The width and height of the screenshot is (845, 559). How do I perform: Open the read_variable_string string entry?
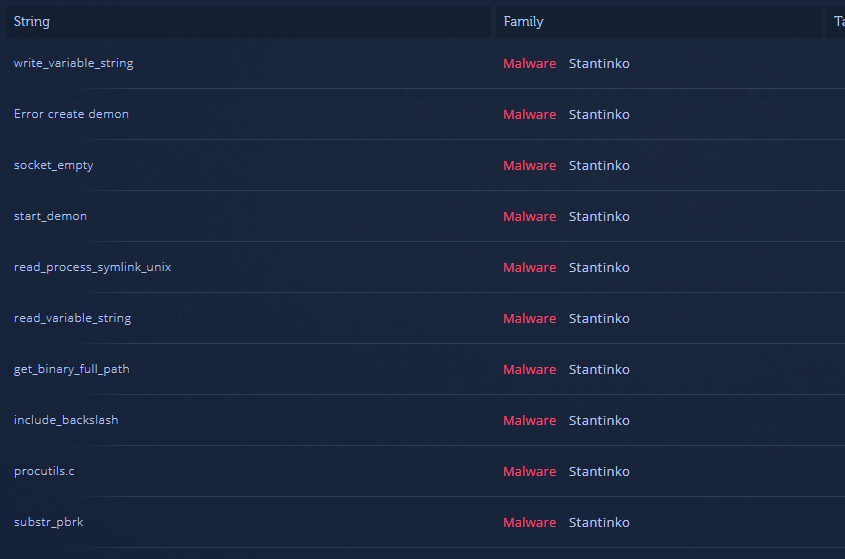[72, 318]
